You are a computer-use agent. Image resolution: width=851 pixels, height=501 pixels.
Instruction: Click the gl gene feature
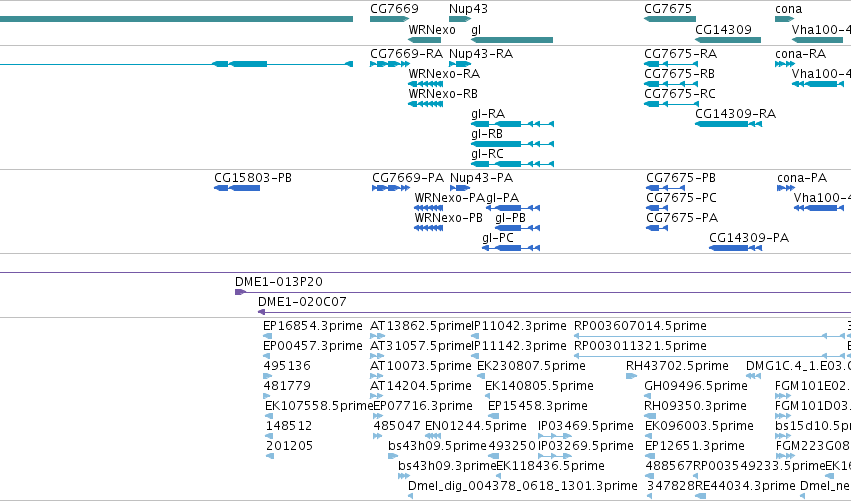tap(512, 40)
